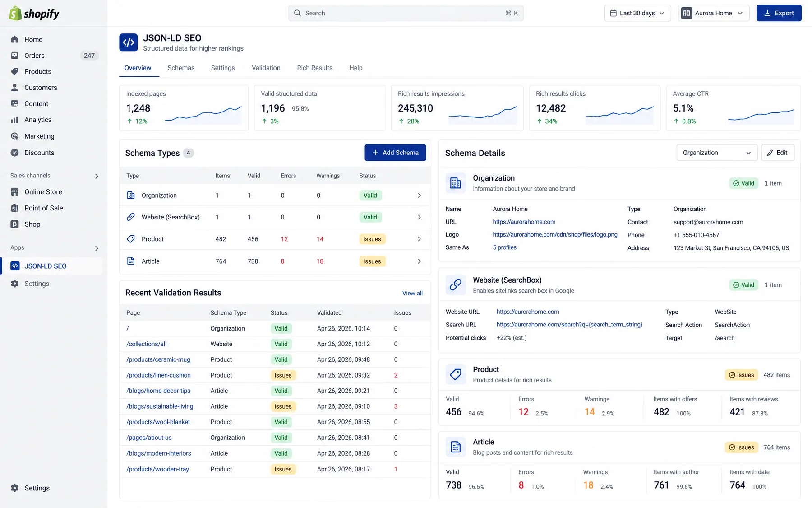Open the Last 30 days date dropdown
Viewport: 812px width, 508px height.
tap(637, 13)
